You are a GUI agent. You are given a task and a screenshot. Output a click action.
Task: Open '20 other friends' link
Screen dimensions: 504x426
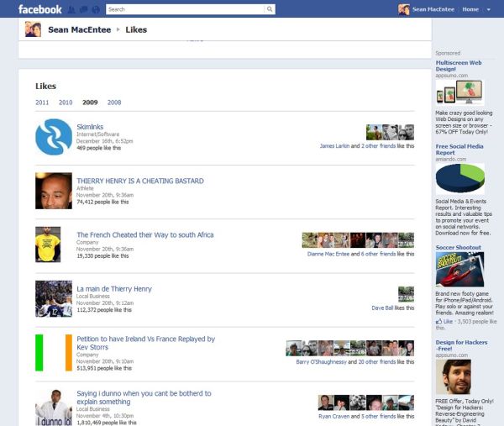377,361
